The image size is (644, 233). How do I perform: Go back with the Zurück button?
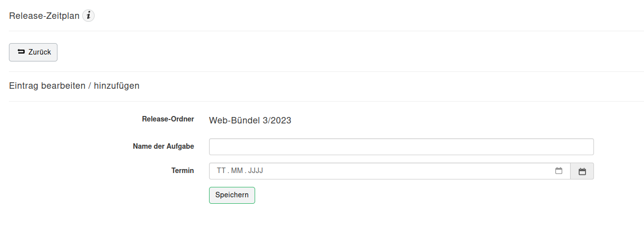33,52
